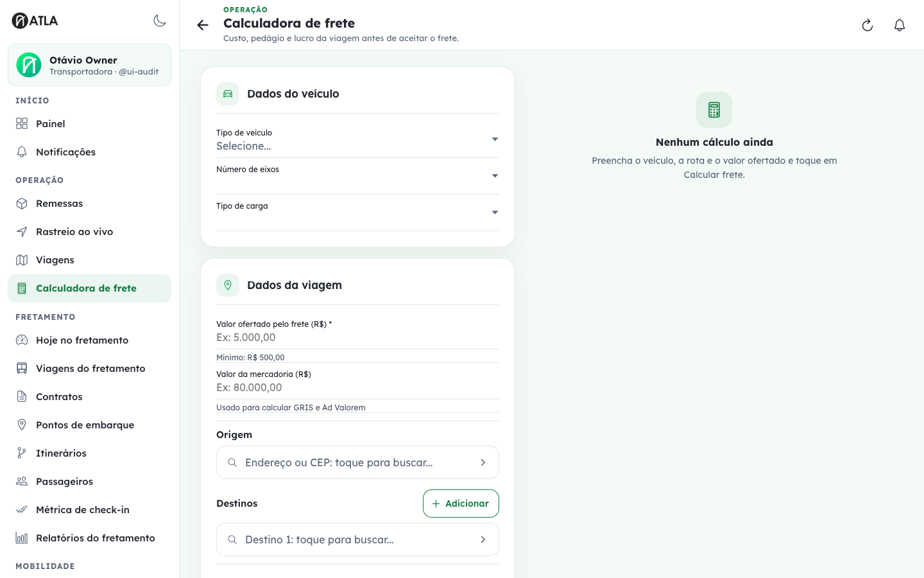Open Remessas menu item
Image resolution: width=924 pixels, height=578 pixels.
click(x=89, y=204)
